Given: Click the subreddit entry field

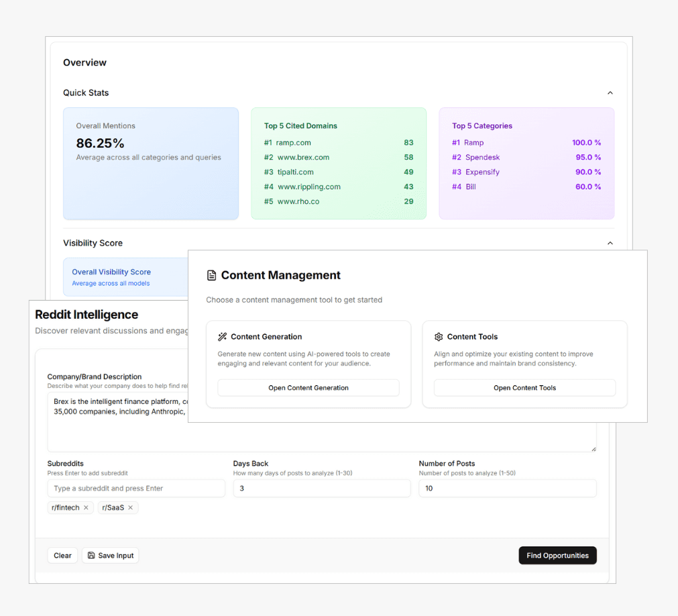Looking at the screenshot, I should pyautogui.click(x=136, y=488).
